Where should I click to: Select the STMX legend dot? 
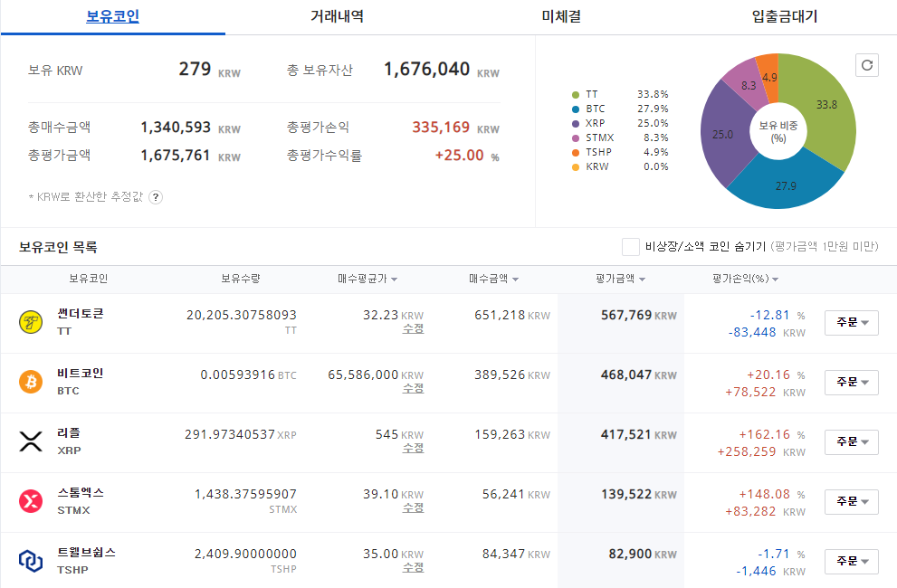576,138
